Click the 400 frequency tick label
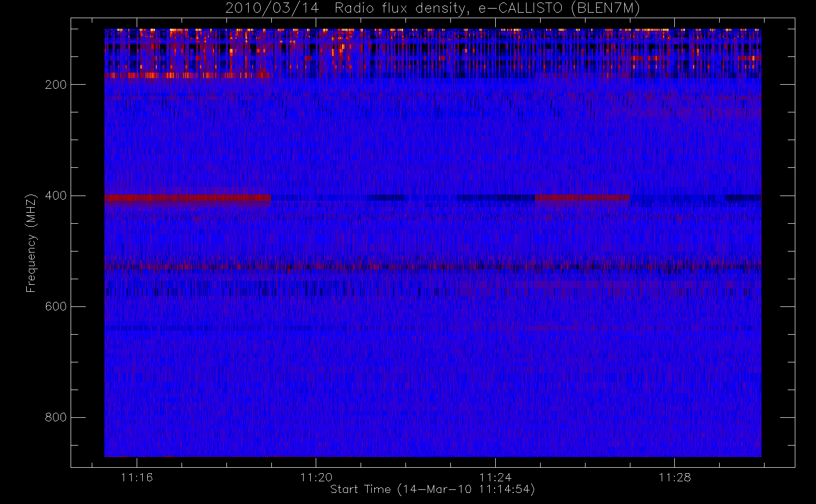Screen dimensions: 816x504 point(55,196)
